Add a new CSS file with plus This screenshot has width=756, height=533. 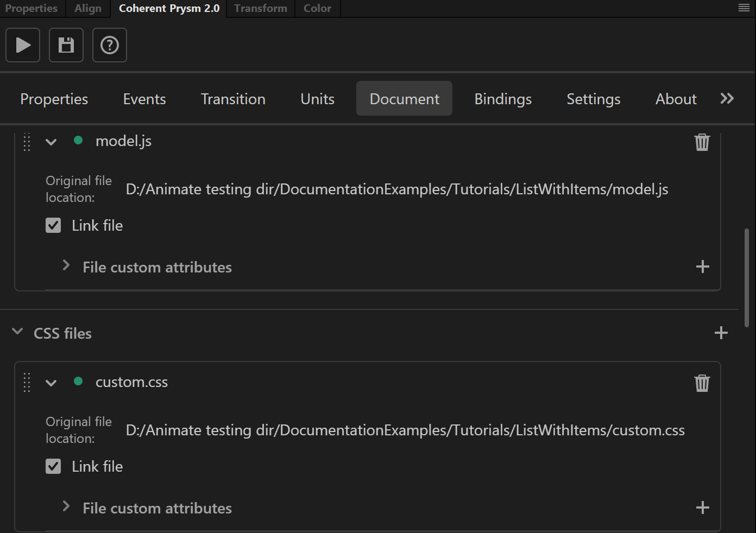click(x=721, y=333)
